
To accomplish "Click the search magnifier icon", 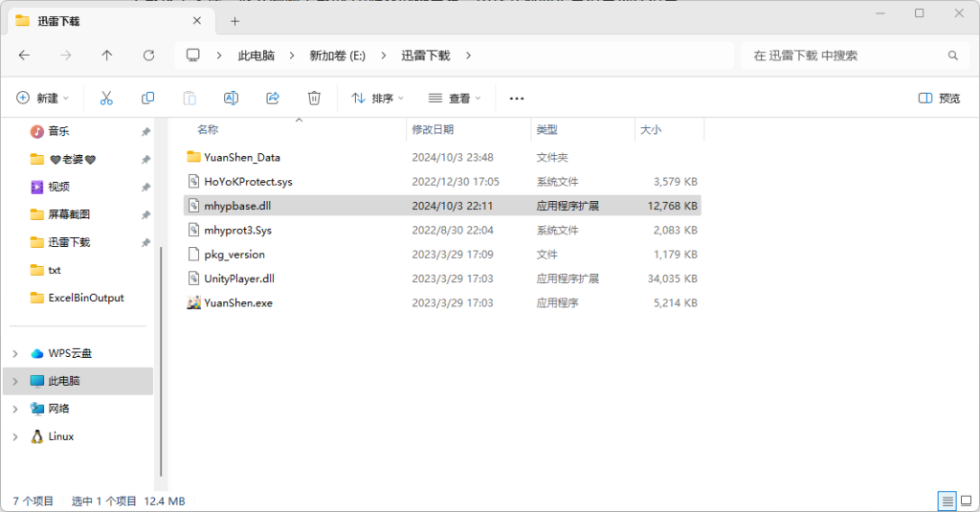I will click(x=952, y=56).
